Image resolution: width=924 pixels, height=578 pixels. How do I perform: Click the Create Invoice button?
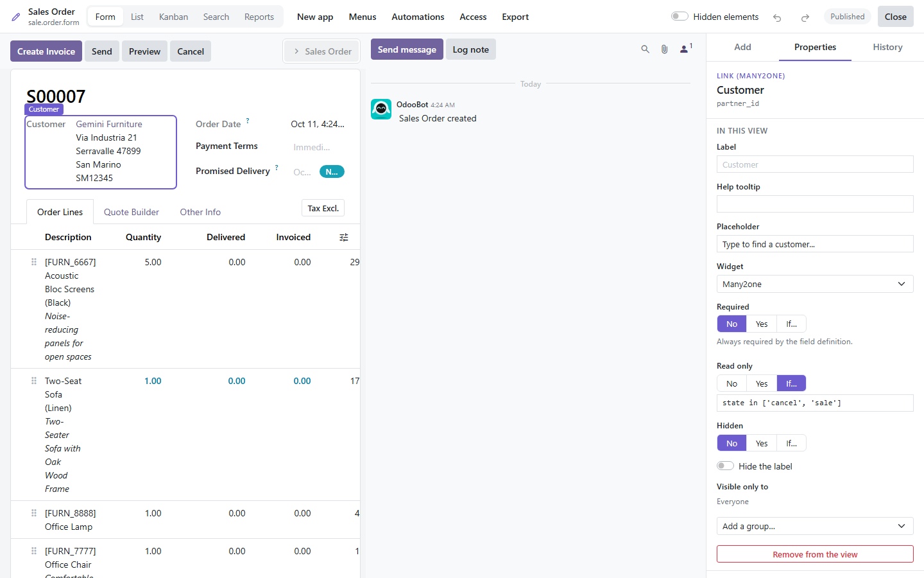click(46, 51)
